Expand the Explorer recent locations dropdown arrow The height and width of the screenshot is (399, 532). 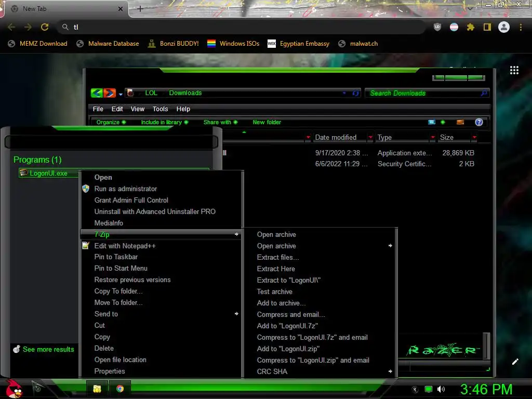click(121, 95)
